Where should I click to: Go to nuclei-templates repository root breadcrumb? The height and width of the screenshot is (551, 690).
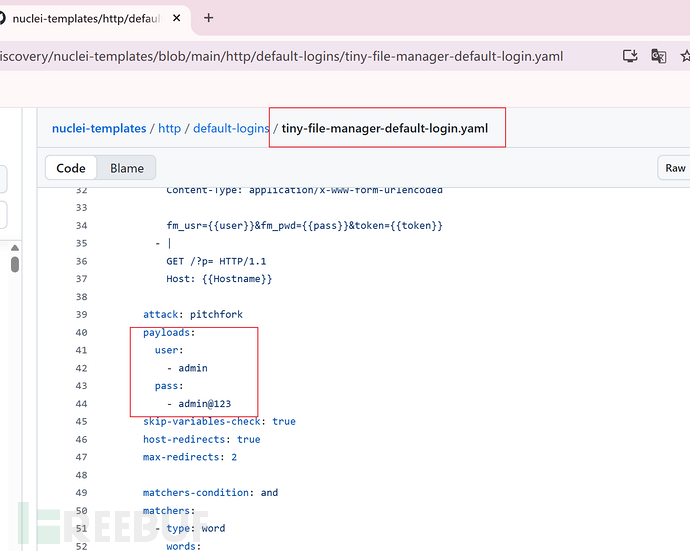(x=99, y=128)
